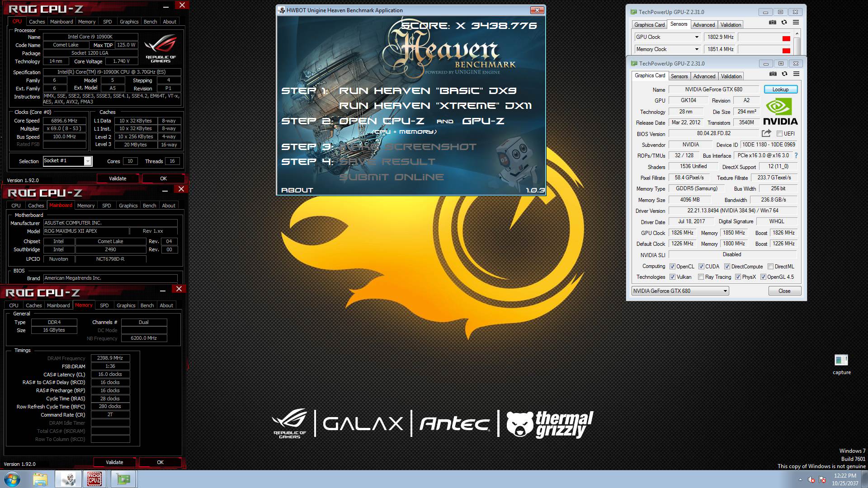Click OK in Memory CPU-Z window

point(160,462)
